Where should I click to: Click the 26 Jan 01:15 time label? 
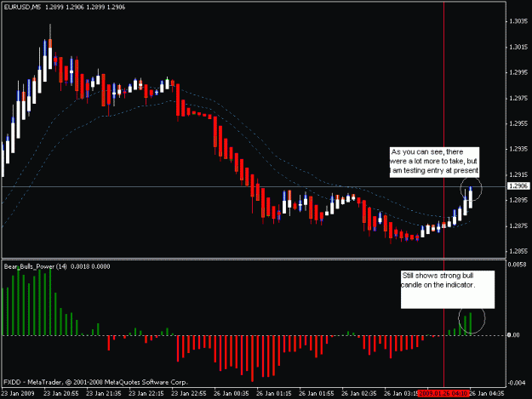(274, 394)
